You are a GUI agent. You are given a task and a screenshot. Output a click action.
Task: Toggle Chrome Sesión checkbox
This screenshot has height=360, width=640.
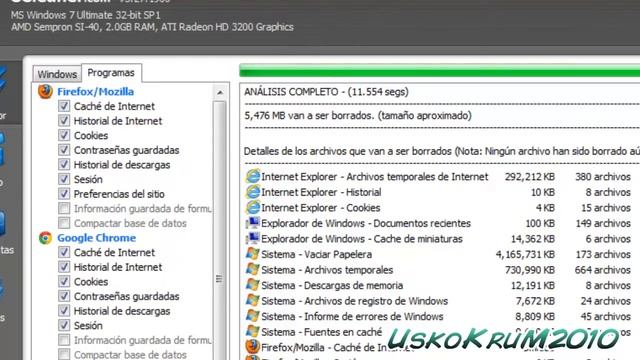tap(64, 326)
